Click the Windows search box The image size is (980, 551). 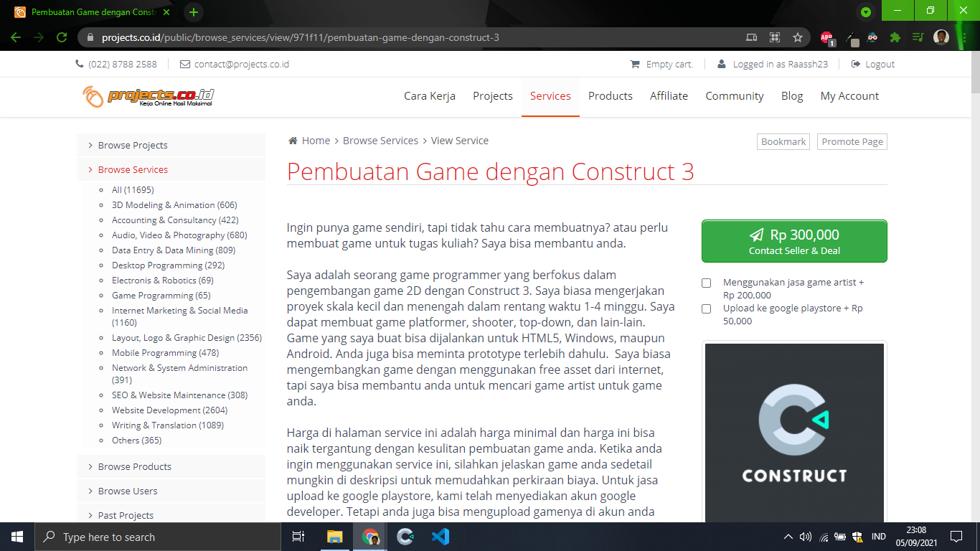click(158, 537)
